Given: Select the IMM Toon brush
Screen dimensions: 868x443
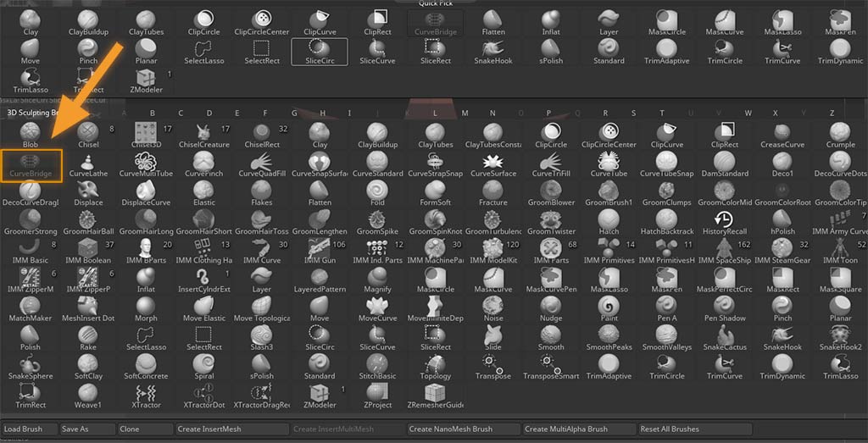Looking at the screenshot, I should [840, 251].
